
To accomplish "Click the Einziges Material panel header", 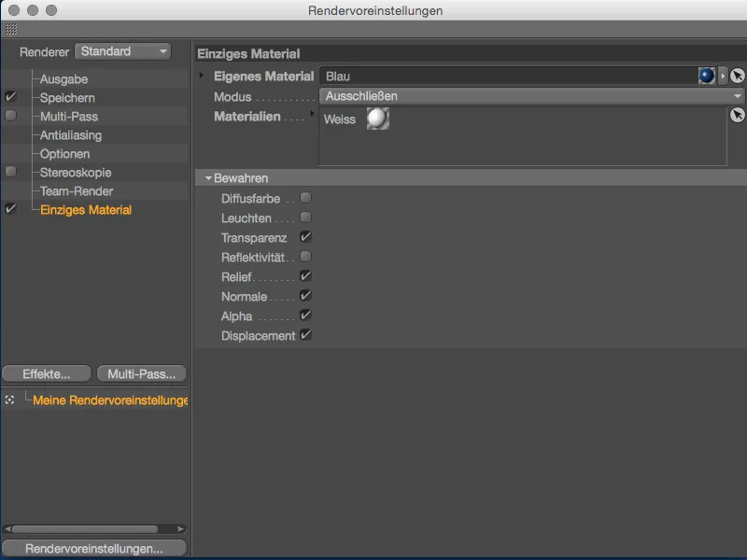I will click(x=471, y=54).
